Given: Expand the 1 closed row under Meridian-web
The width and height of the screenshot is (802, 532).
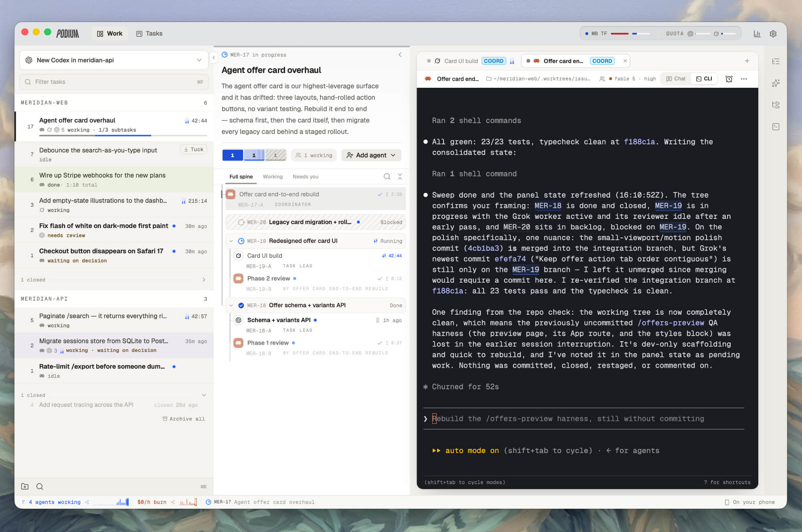Looking at the screenshot, I should pyautogui.click(x=114, y=280).
